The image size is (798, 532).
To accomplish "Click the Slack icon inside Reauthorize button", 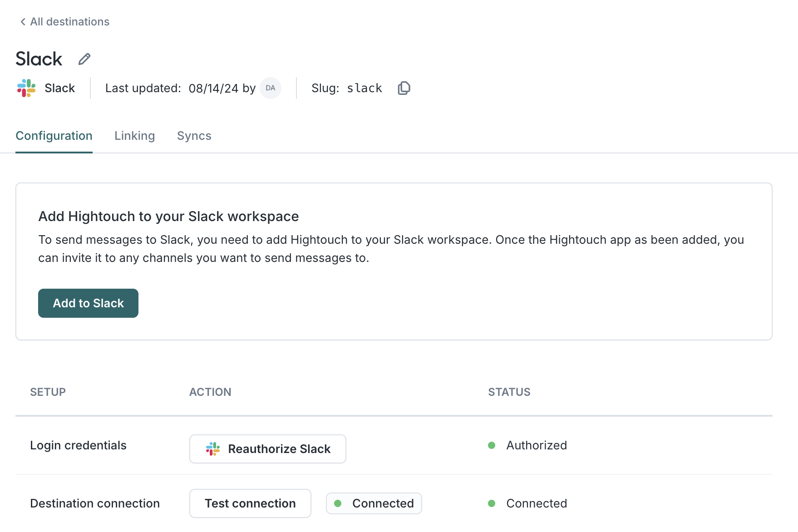I will [213, 449].
